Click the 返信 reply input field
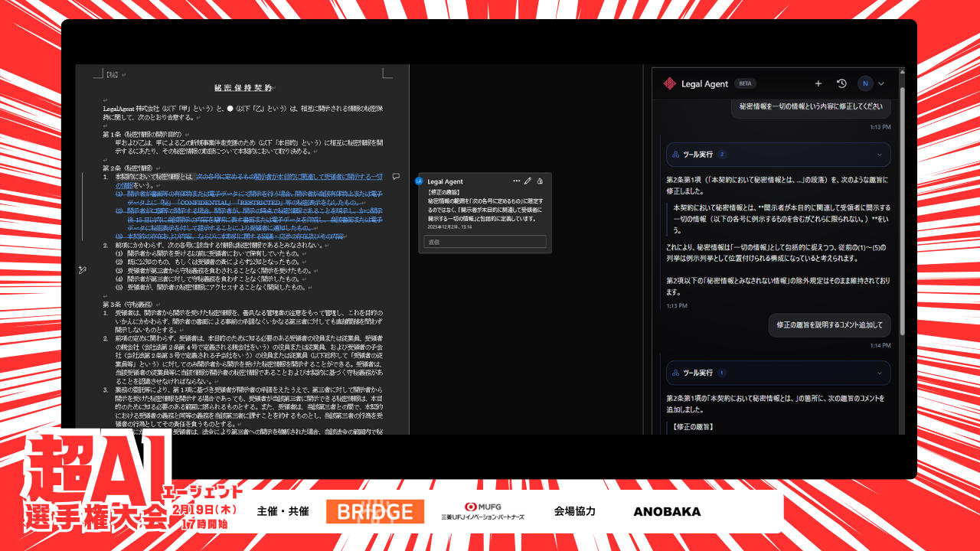 click(x=486, y=242)
